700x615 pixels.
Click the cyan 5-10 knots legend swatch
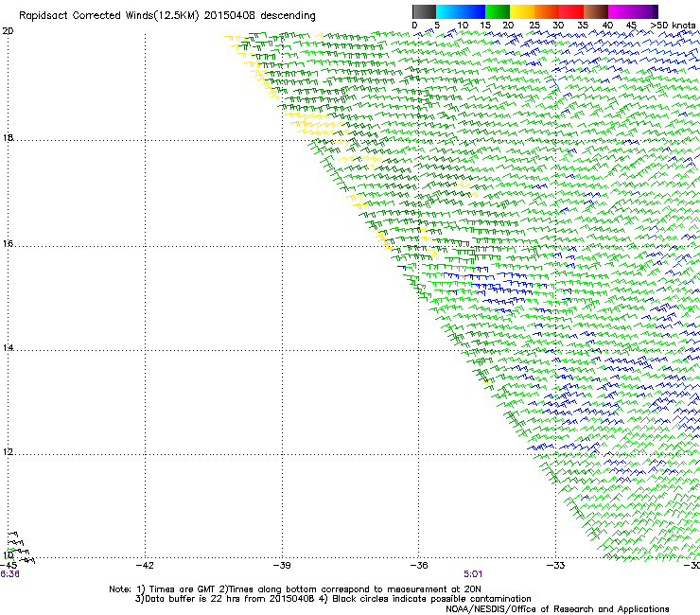point(448,11)
